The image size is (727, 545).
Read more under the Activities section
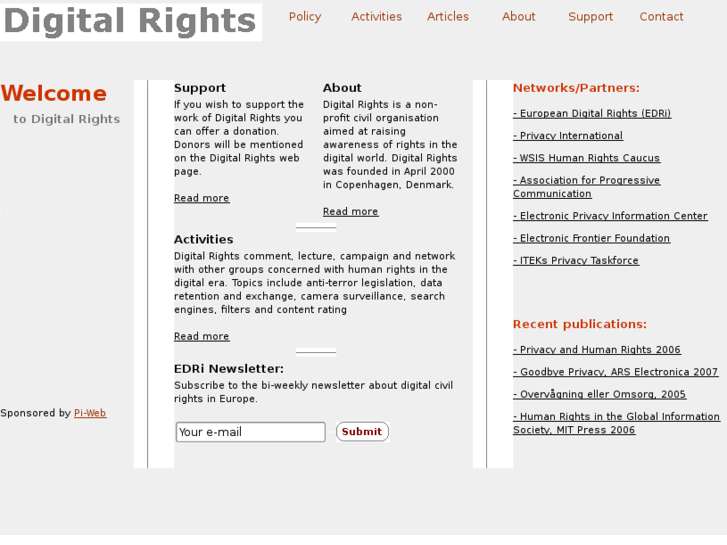coord(202,336)
